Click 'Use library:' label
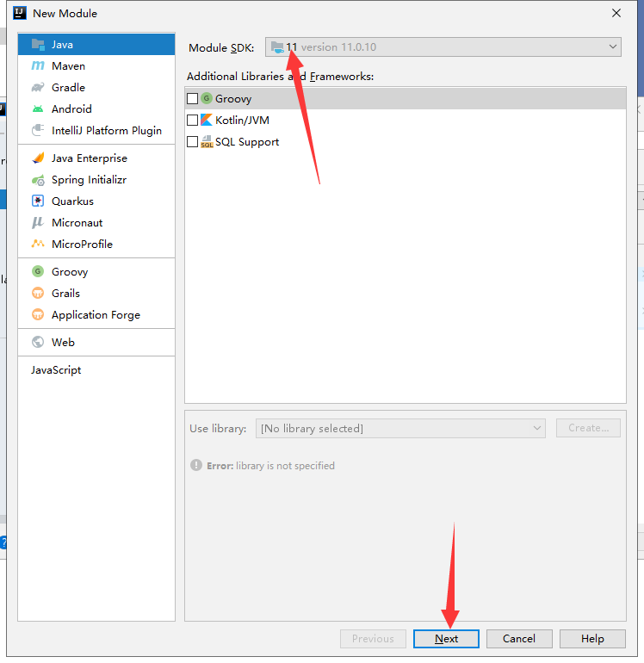644x663 pixels. coord(218,428)
